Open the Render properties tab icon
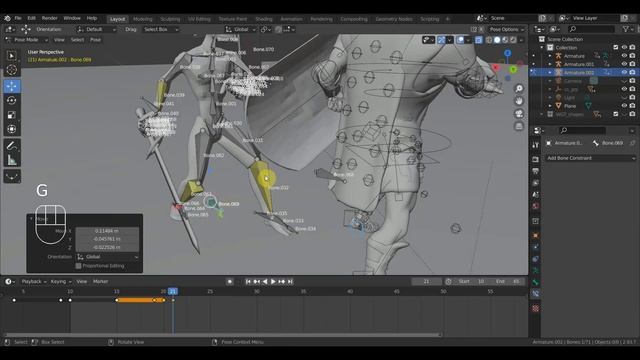This screenshot has height=360, width=640. point(536,160)
